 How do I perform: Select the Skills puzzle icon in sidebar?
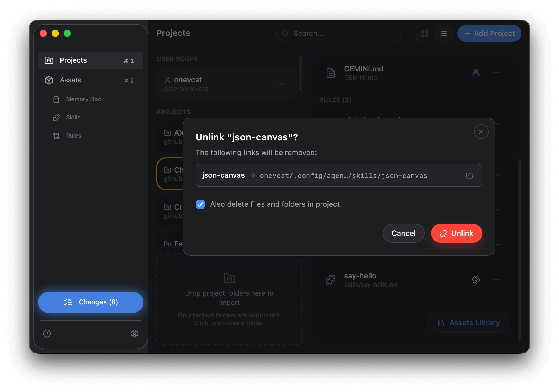tap(56, 118)
